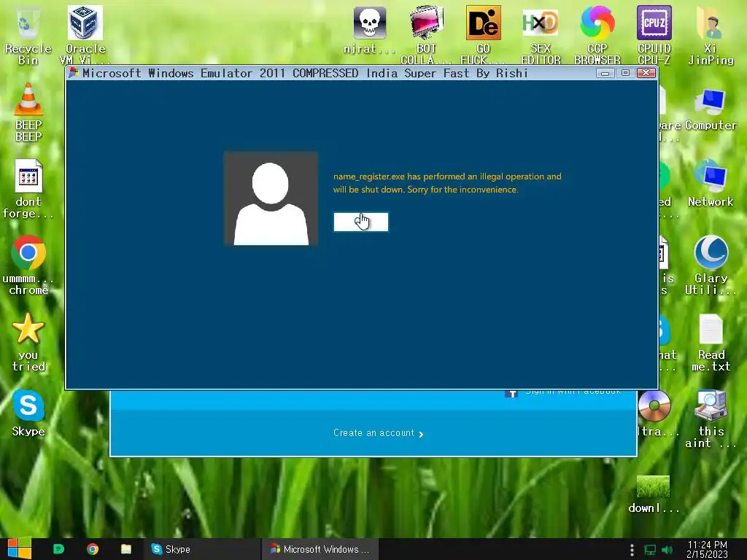Open the green chat app taskbar icon
Image resolution: width=747 pixels, height=560 pixels.
click(58, 549)
